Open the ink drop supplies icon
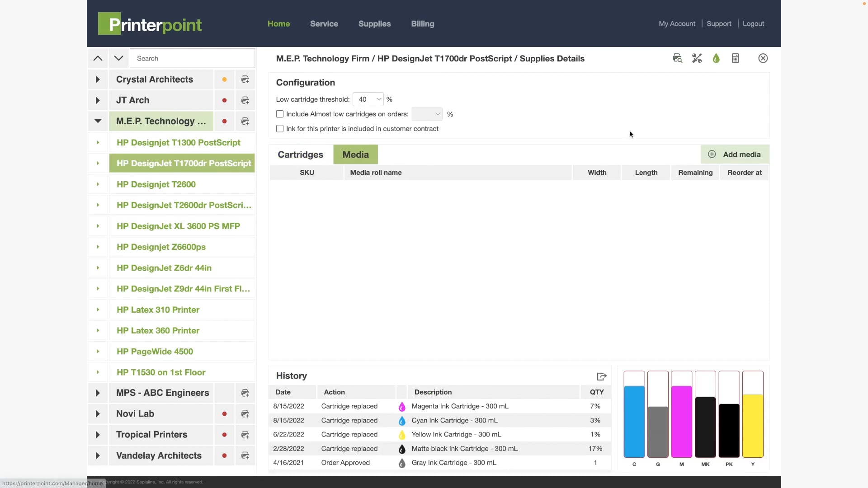Screen dimensions: 868x488 [x=716, y=58]
